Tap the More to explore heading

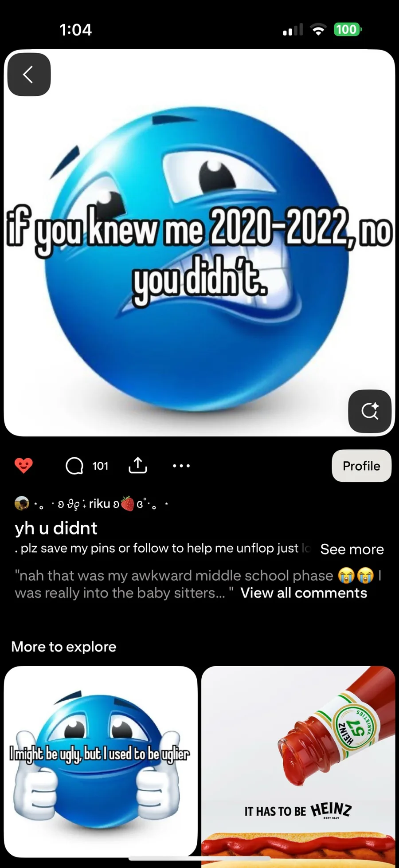[x=64, y=647]
